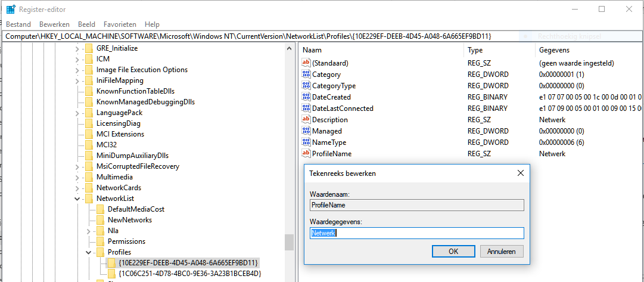Expand the GRE_Initialize tree node
The height and width of the screenshot is (282, 644).
[77, 48]
